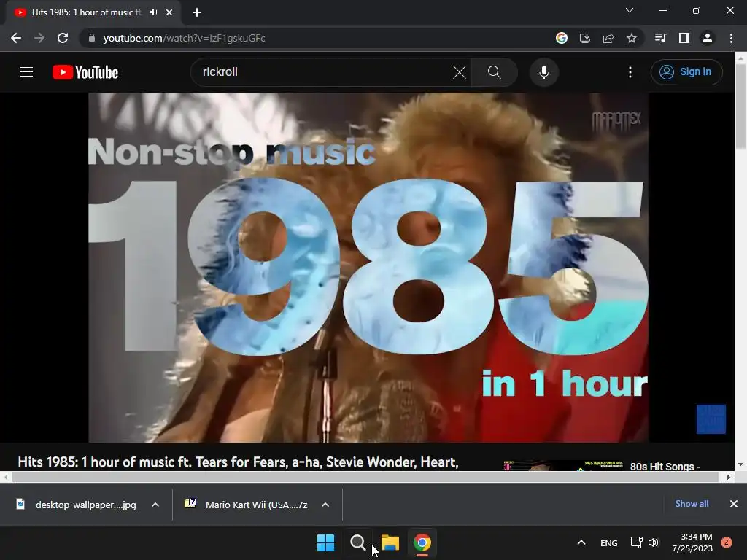The image size is (747, 560).
Task: Open the volume tray icon
Action: point(654,542)
